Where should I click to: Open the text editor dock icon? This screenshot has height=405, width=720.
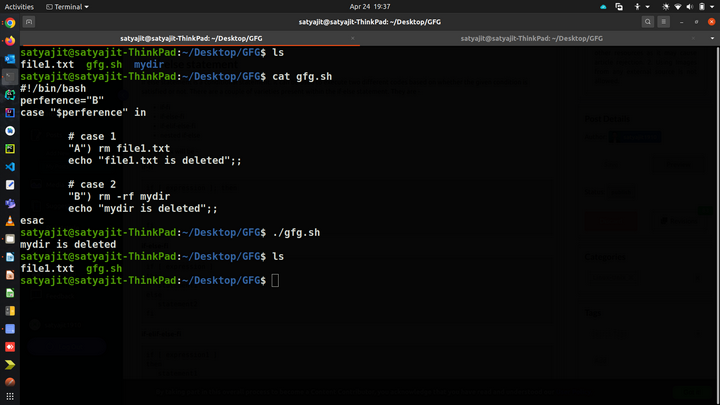pyautogui.click(x=10, y=185)
